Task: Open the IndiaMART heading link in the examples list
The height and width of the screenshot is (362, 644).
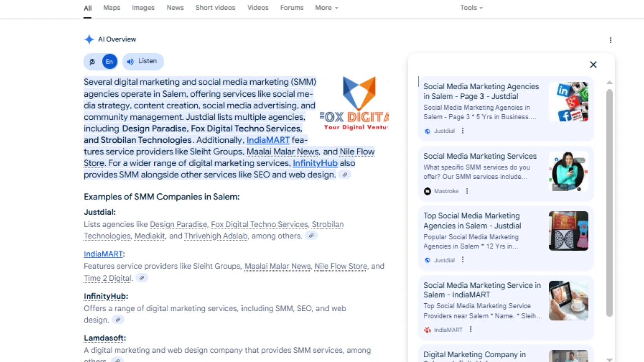Action: click(103, 254)
